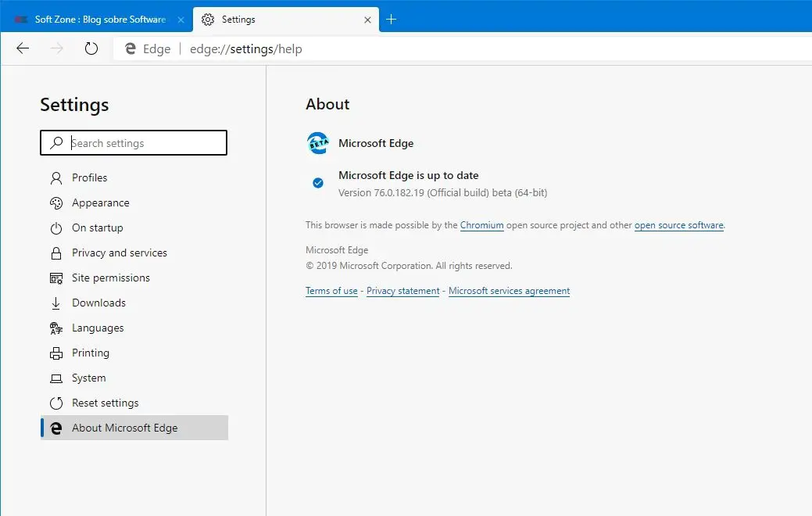Close the Settings tab
This screenshot has height=516, width=812.
[x=367, y=20]
